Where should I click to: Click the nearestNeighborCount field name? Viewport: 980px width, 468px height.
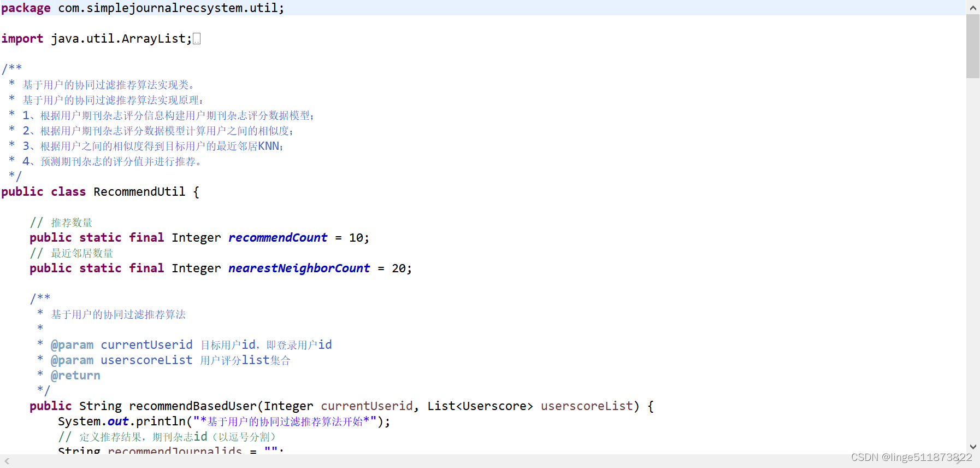click(x=299, y=268)
